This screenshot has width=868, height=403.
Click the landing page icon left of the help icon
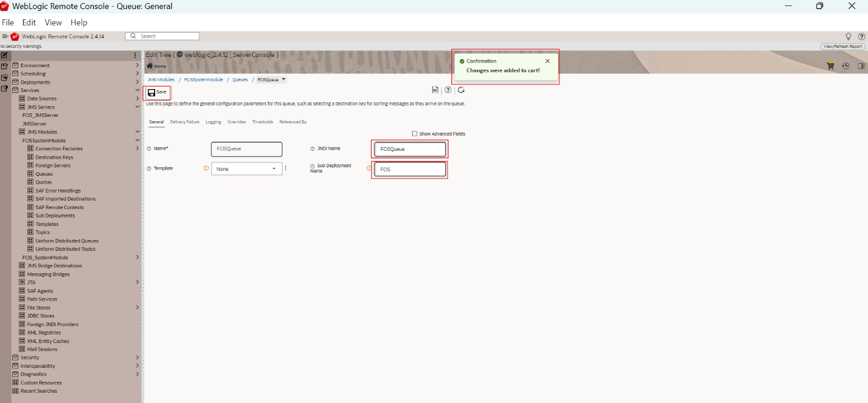point(435,90)
